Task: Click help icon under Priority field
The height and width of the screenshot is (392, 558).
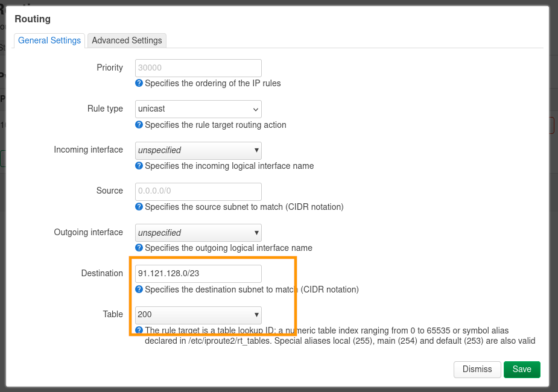Action: [x=139, y=83]
